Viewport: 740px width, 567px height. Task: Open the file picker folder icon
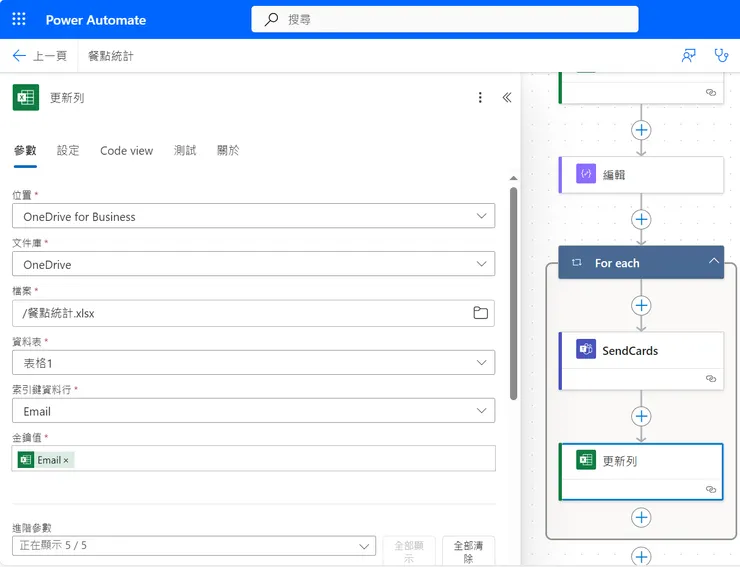point(480,313)
